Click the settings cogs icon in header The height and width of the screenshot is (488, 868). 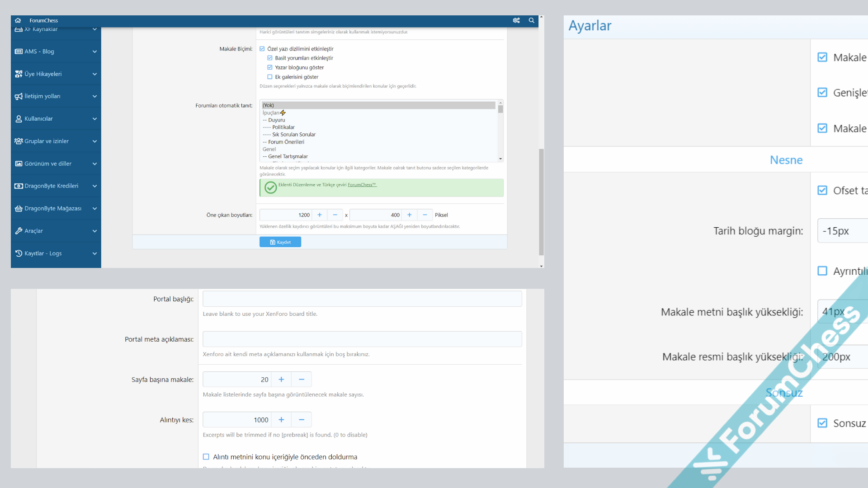click(516, 20)
